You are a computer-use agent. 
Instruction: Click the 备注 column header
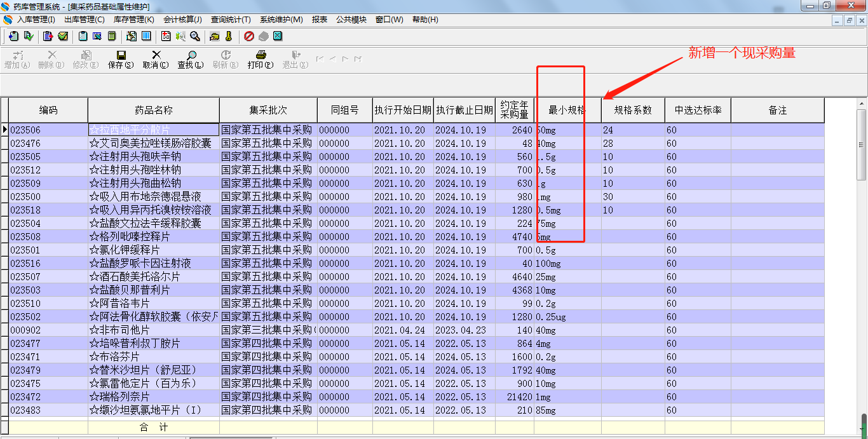pos(778,110)
